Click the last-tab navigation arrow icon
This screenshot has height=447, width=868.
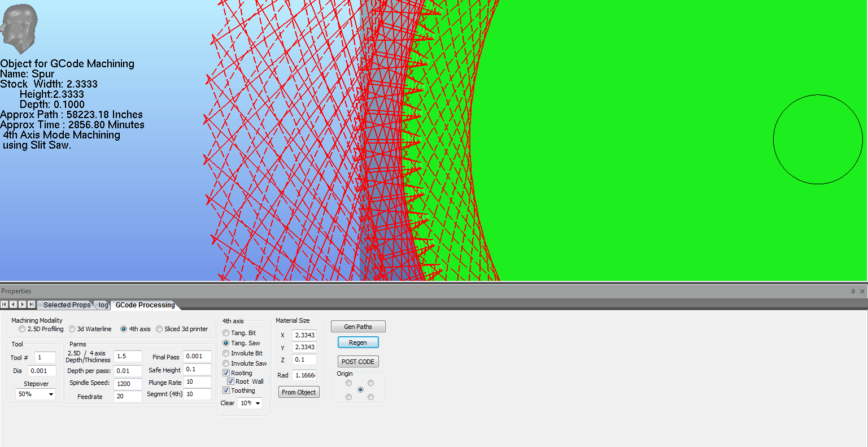point(31,305)
